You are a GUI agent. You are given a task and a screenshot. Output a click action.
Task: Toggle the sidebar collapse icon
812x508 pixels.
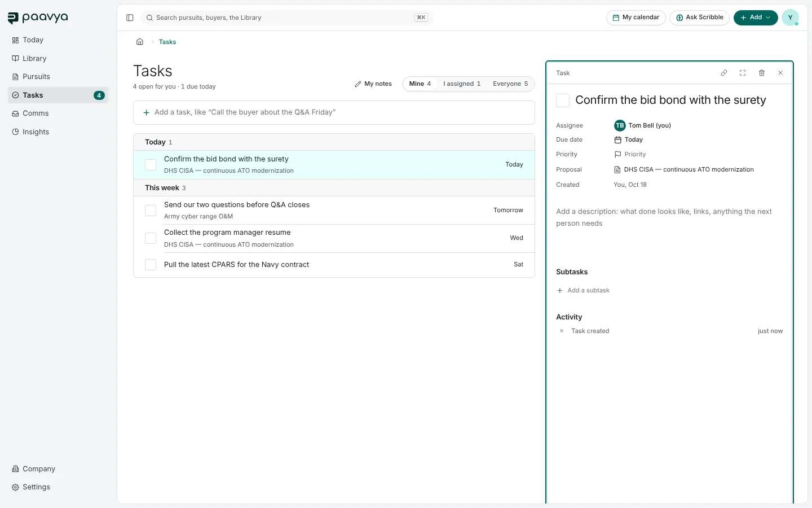130,17
